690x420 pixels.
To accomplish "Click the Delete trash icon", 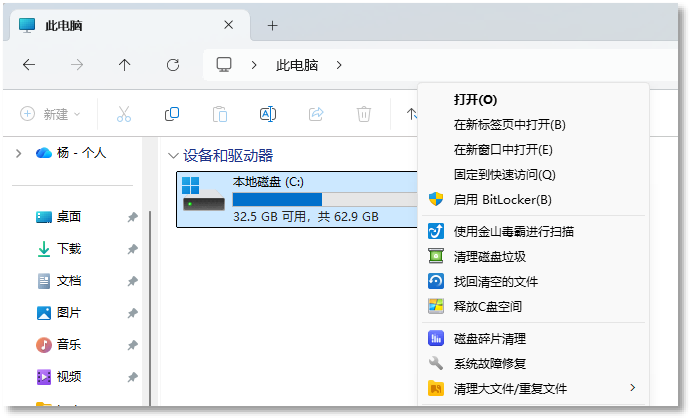I will coord(363,114).
